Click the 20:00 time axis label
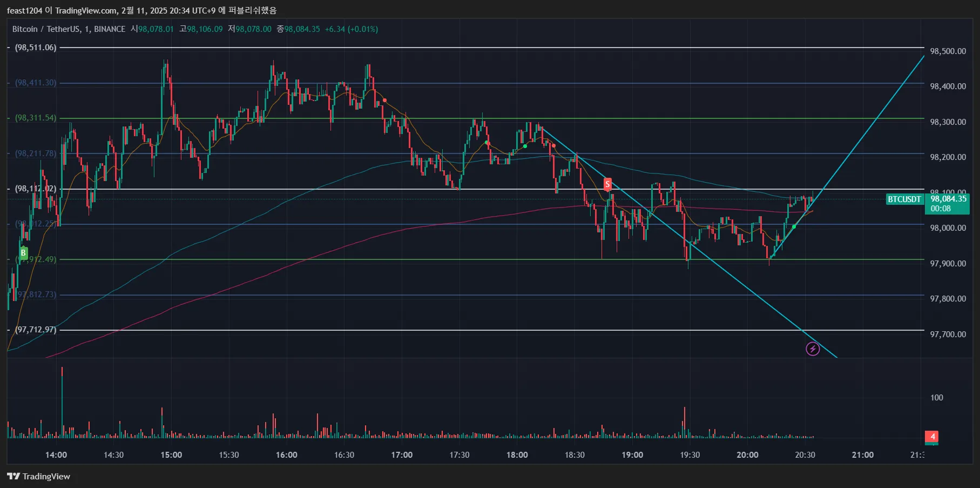The width and height of the screenshot is (980, 488). [747, 455]
